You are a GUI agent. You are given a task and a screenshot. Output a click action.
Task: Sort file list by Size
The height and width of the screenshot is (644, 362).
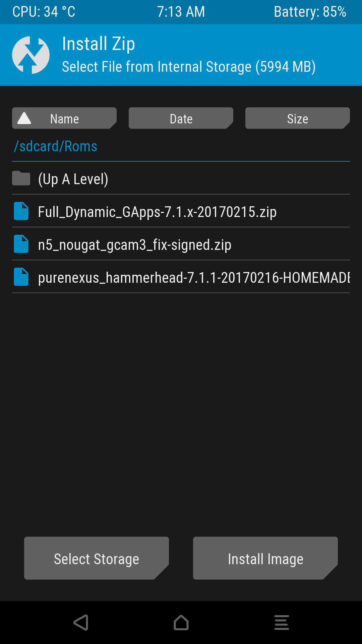click(298, 118)
